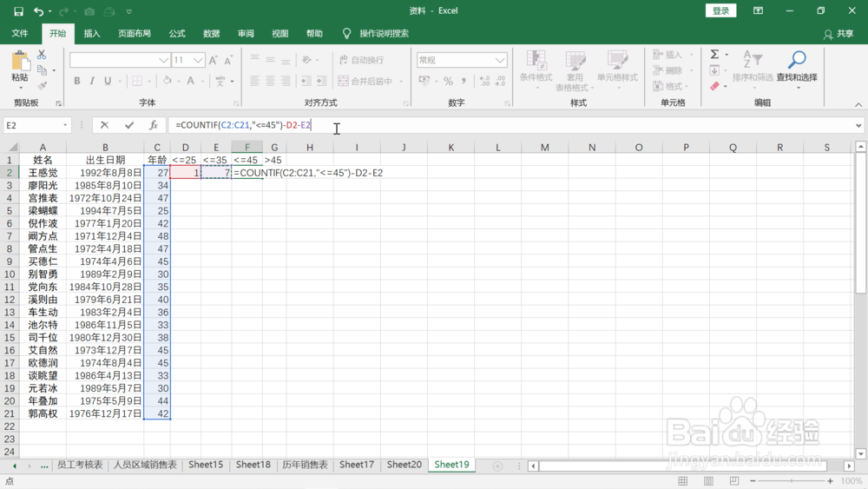Image resolution: width=868 pixels, height=489 pixels.
Task: Undo the last action
Action: 38,11
